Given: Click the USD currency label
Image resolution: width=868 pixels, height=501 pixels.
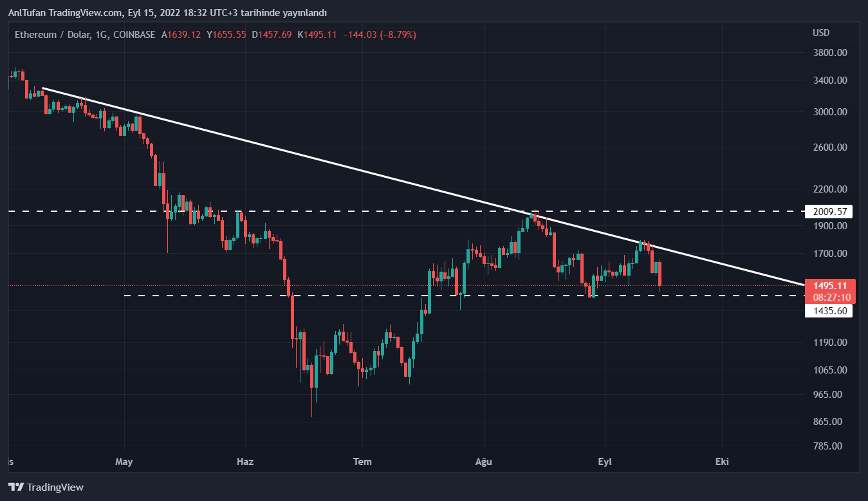Looking at the screenshot, I should [x=821, y=33].
